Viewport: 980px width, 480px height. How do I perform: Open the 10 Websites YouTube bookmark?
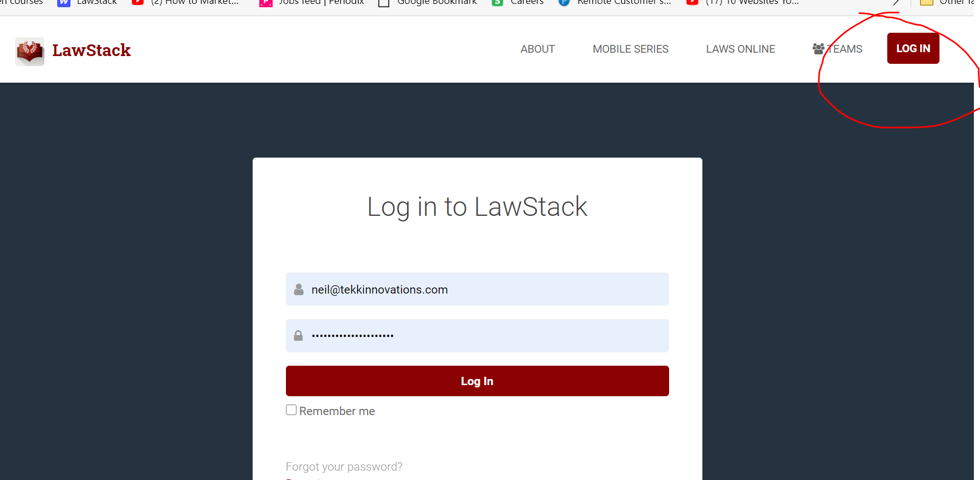(742, 2)
